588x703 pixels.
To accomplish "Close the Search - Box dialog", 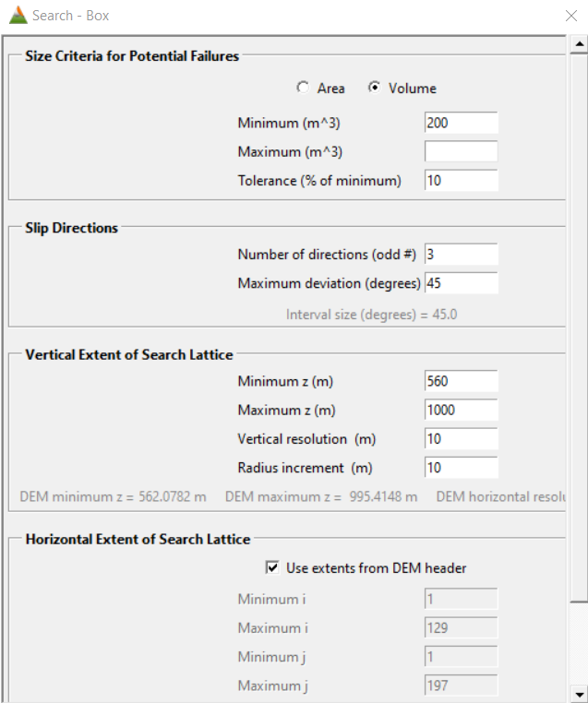I will point(570,16).
